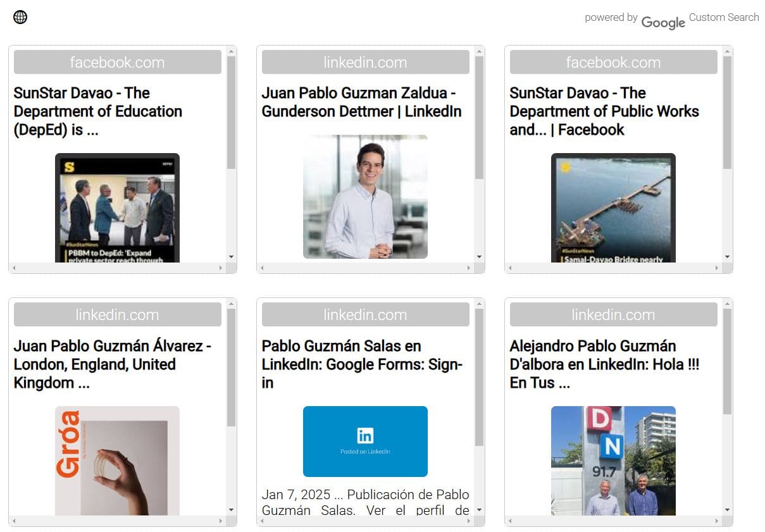The height and width of the screenshot is (532, 765).
Task: Open the SunStar Davao Department of Education result title
Action: (x=98, y=111)
